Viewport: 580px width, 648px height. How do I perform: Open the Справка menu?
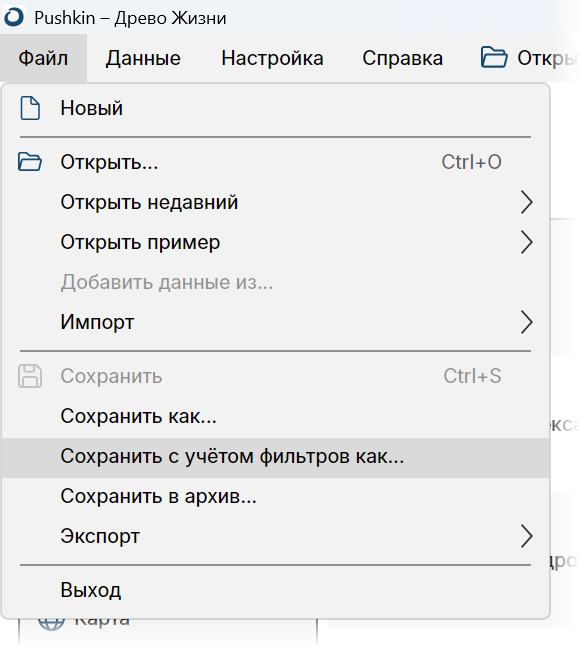(x=402, y=58)
